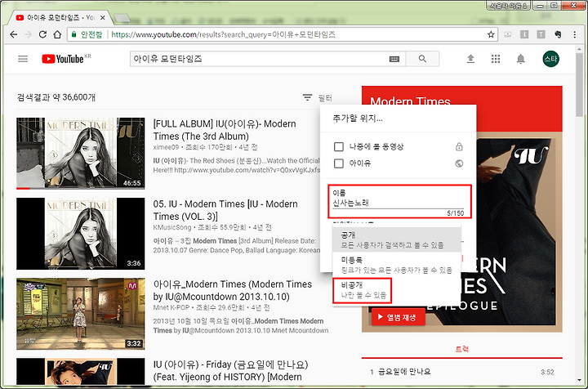Click the Modern Times album card title
588x389 pixels.
pyautogui.click(x=410, y=101)
